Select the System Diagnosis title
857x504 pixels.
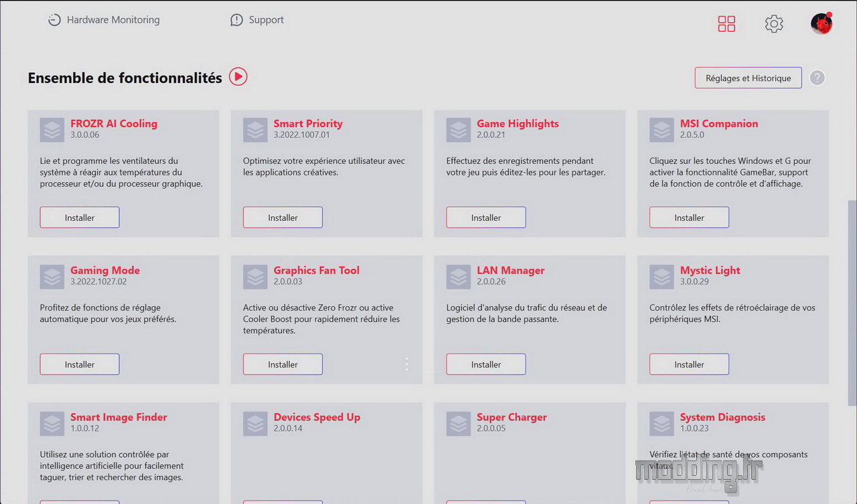click(722, 417)
